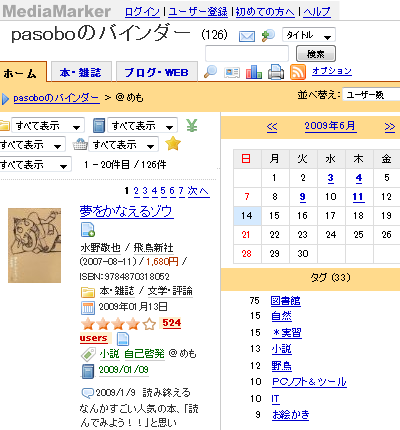The height and width of the screenshot is (430, 400).
Task: Switch to the ブログ・WEB tab
Action: tap(157, 73)
